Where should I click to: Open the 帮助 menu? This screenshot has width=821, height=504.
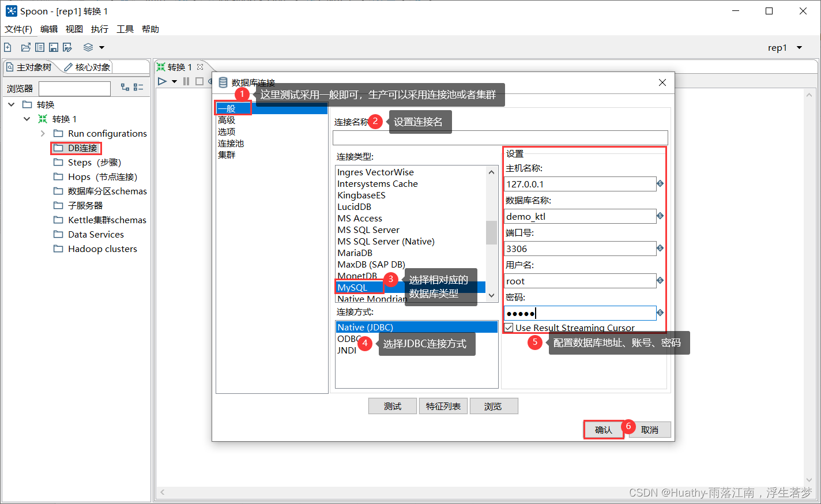point(150,29)
